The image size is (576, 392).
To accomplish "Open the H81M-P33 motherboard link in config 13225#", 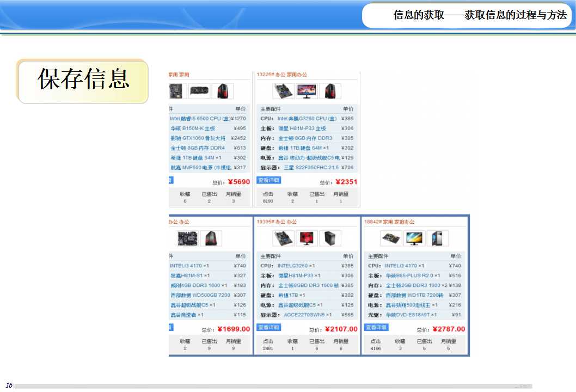I will tap(302, 128).
